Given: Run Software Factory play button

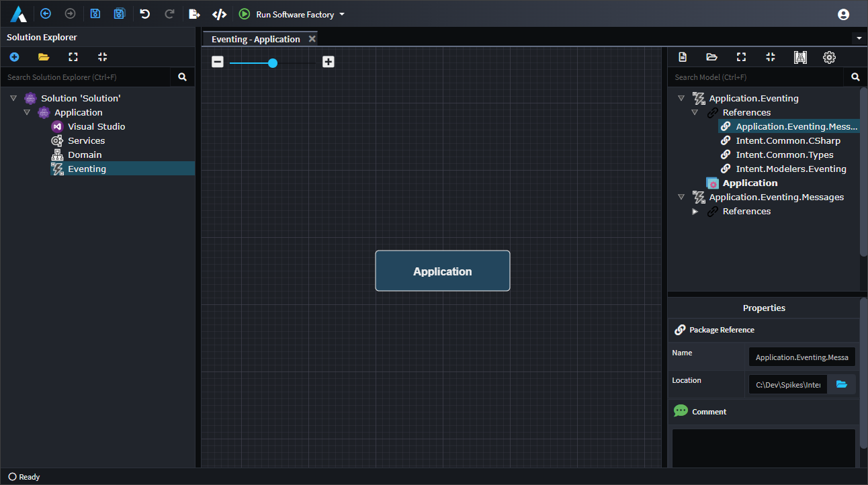Looking at the screenshot, I should point(245,13).
